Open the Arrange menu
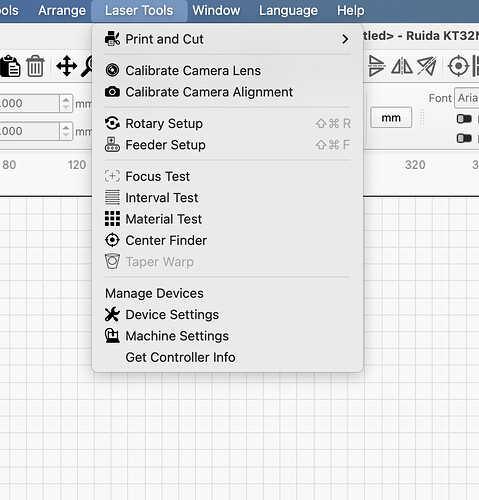479x500 pixels. click(62, 10)
